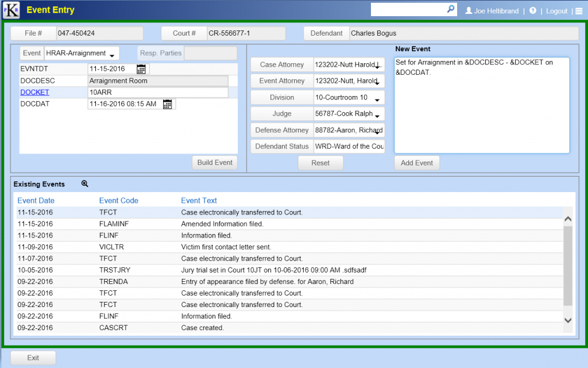The width and height of the screenshot is (588, 368).
Task: Click the Division label button
Action: [282, 97]
